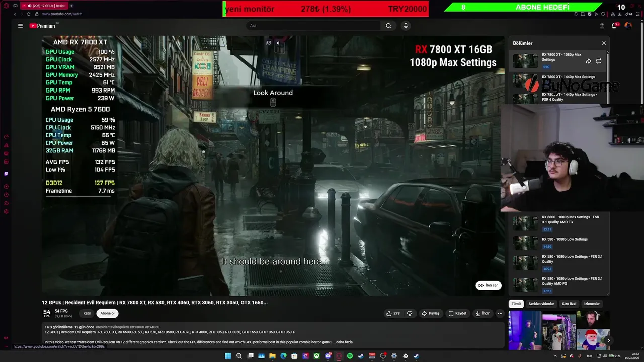Click the 13:11 chapter timestamp
Viewport: 644px width, 362px height.
547,229
